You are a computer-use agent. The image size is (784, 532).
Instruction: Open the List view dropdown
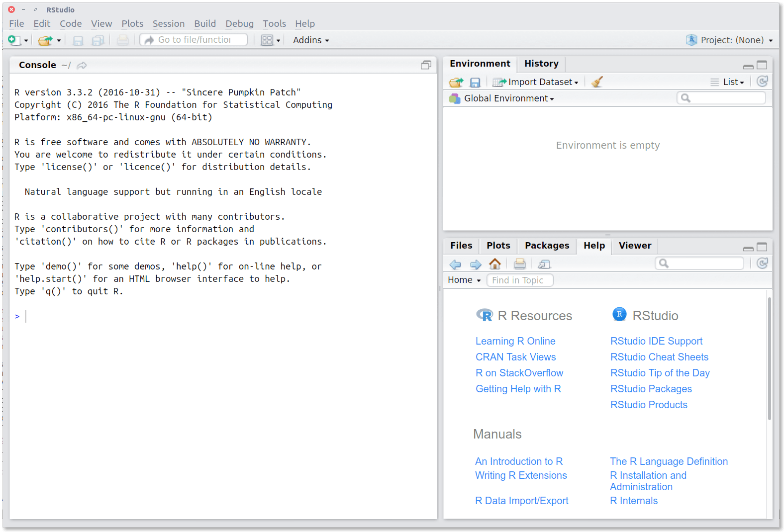tap(727, 82)
